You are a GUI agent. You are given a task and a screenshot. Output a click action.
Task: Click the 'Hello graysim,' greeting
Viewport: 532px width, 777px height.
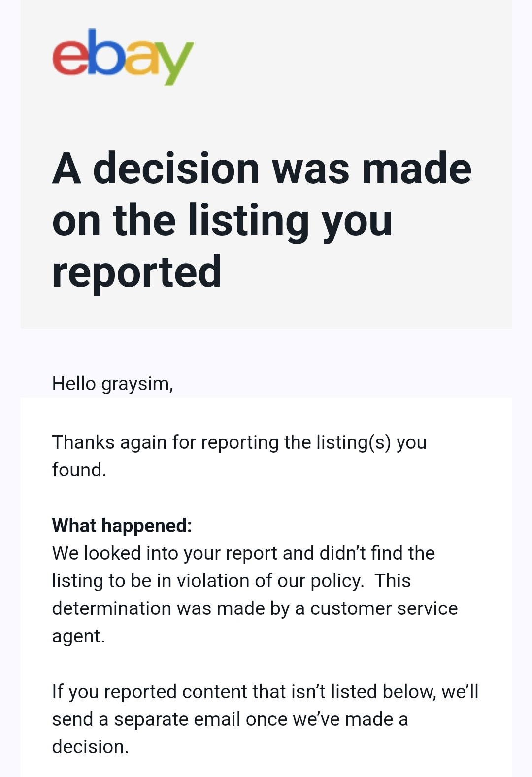click(112, 383)
